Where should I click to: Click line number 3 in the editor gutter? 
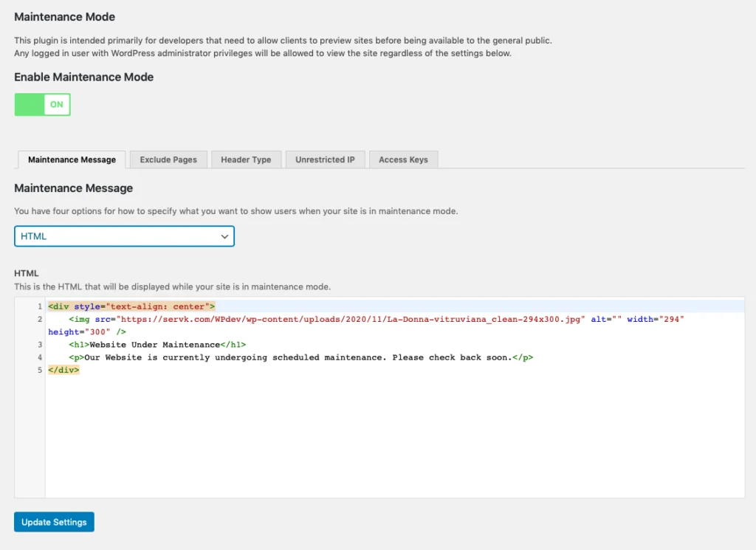click(40, 345)
